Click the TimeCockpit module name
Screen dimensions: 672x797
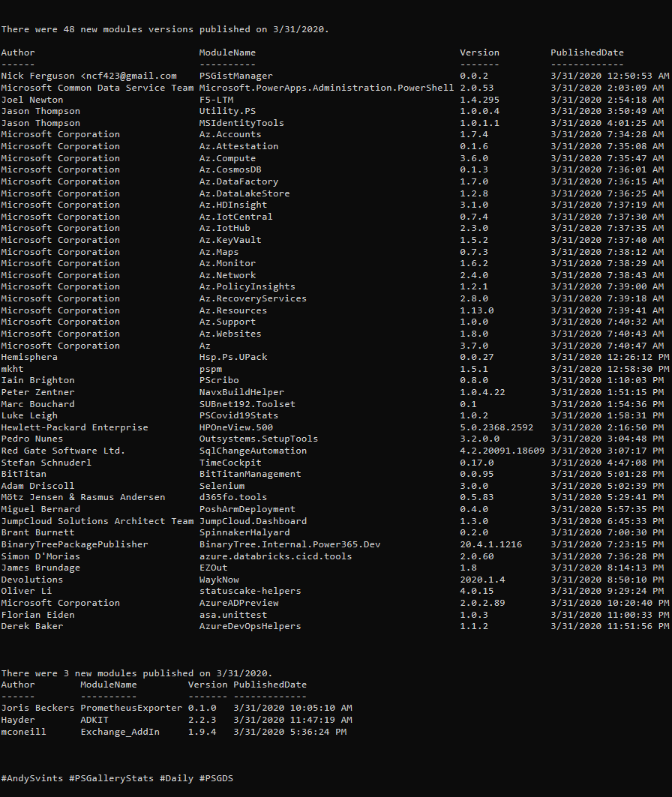pos(230,463)
